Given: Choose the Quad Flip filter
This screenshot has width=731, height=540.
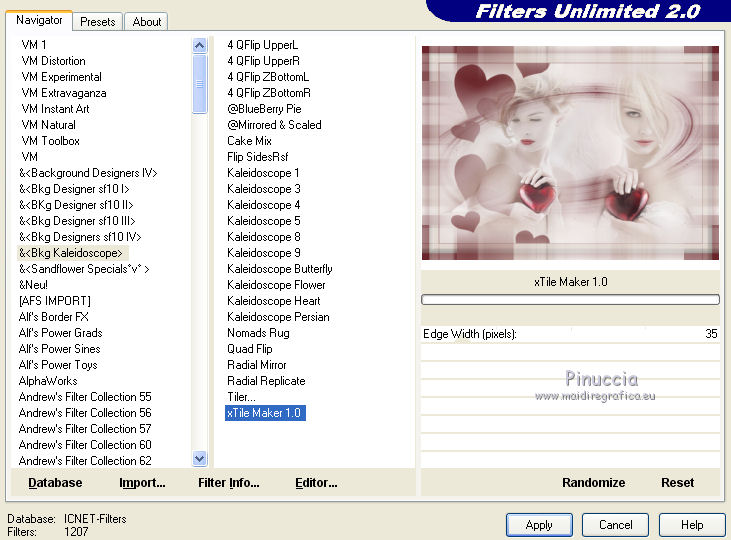Looking at the screenshot, I should (250, 349).
